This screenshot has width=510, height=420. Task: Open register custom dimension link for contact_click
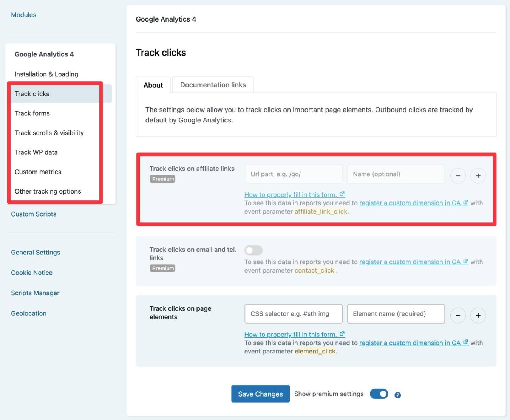(x=414, y=262)
